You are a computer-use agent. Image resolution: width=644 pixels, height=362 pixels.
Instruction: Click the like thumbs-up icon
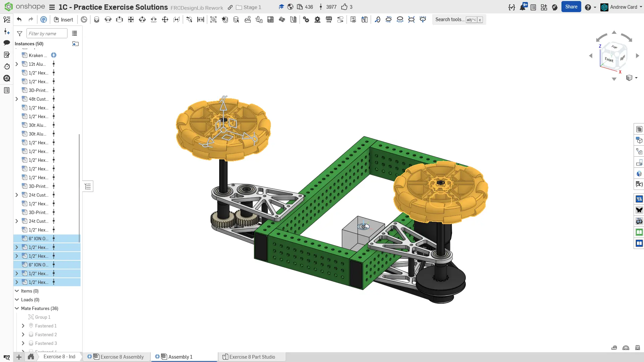point(344,7)
